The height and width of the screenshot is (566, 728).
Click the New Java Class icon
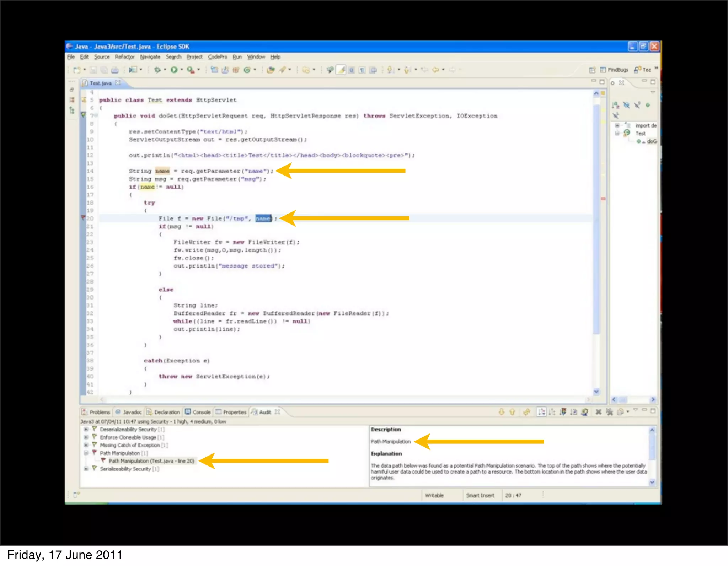pos(247,70)
